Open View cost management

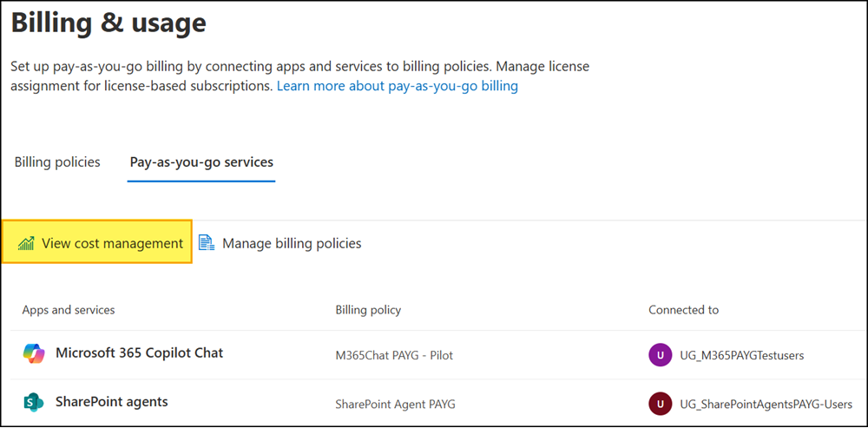click(97, 243)
